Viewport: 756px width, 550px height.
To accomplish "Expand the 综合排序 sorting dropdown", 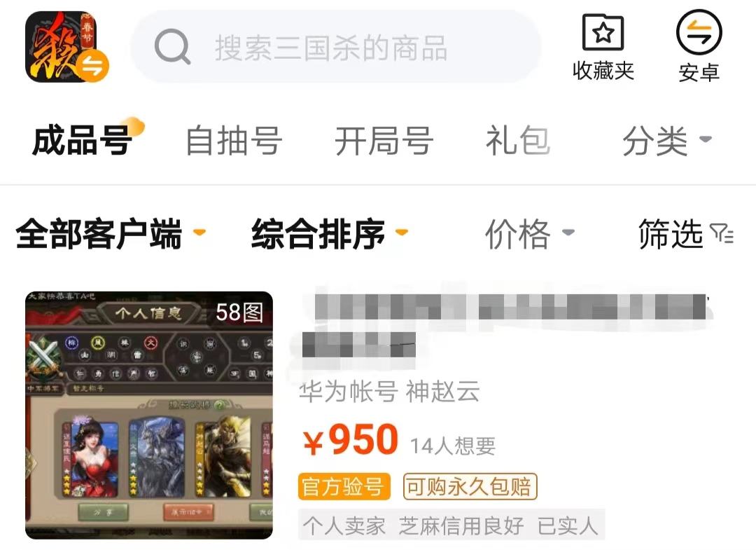I will coord(330,233).
